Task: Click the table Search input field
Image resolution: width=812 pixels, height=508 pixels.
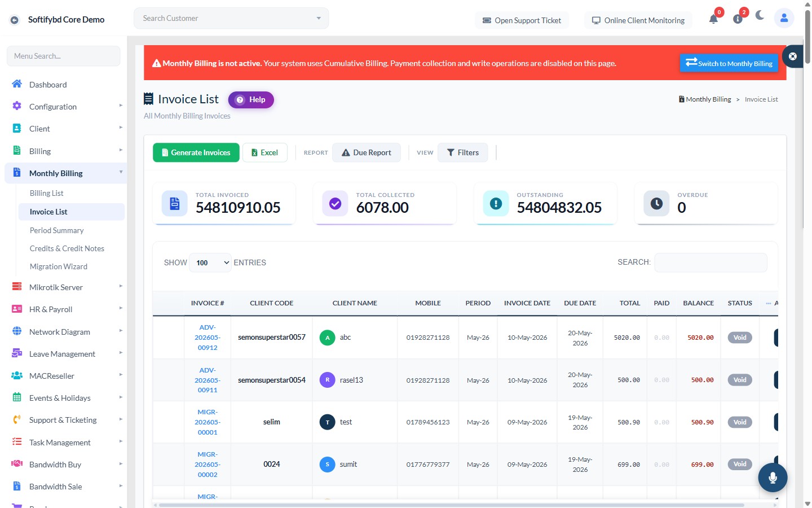Action: (710, 262)
